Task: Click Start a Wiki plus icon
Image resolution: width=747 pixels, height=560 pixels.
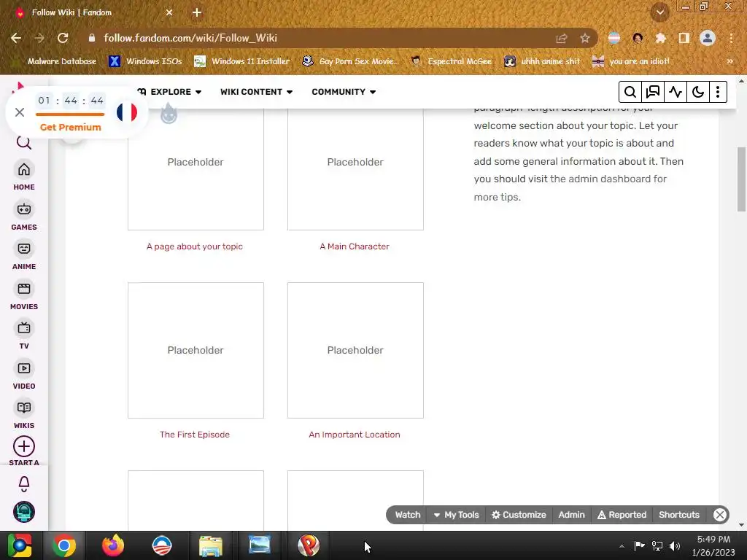Action: 24,447
